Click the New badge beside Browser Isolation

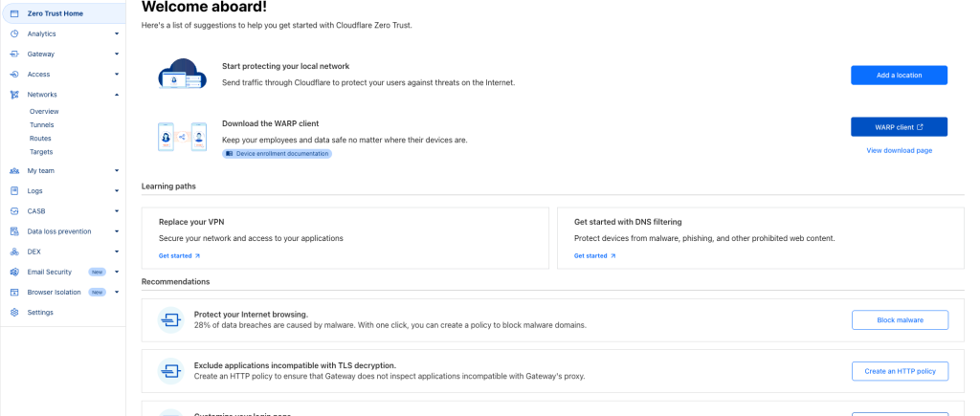tap(97, 293)
